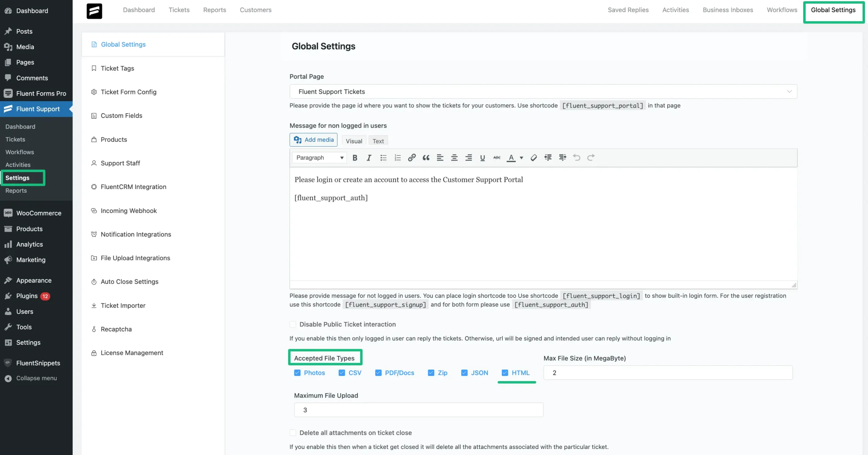Screen dimensions: 868x455
Task: Open Ticket Tags settings
Action: click(117, 68)
